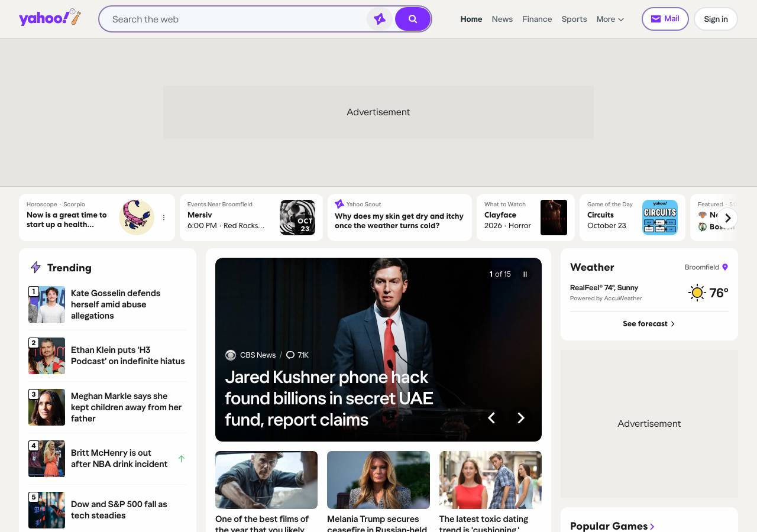Viewport: 757px width, 532px height.
Task: Open Mail via envelope button
Action: pyautogui.click(x=665, y=19)
